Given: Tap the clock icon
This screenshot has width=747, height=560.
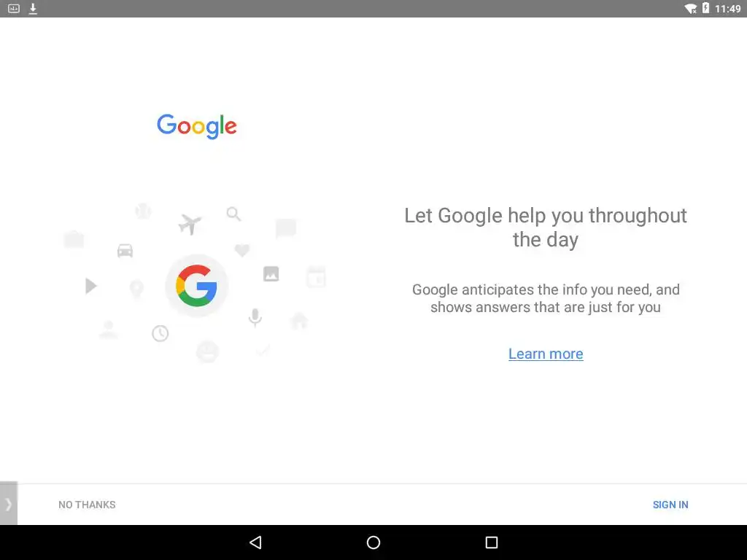Looking at the screenshot, I should pos(160,333).
